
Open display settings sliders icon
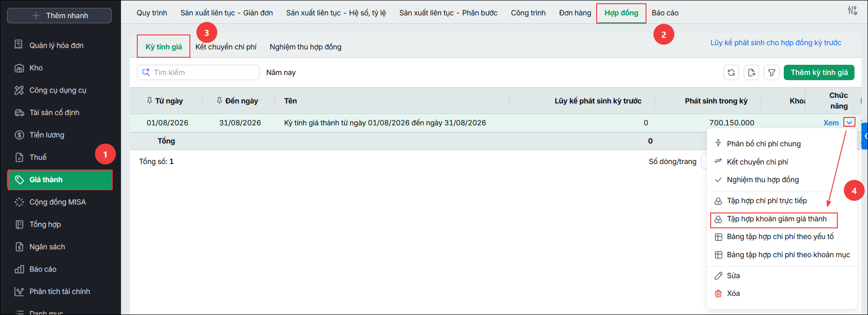tap(852, 10)
